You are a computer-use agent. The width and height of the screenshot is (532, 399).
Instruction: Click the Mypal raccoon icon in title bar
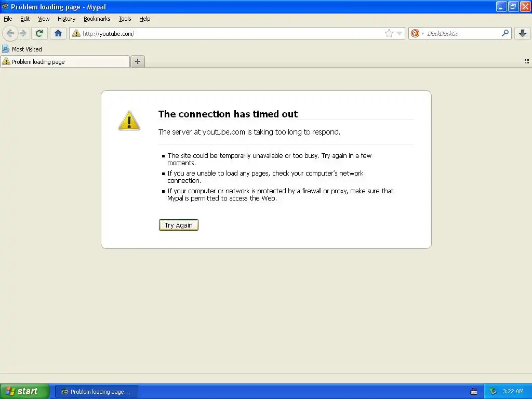point(5,6)
